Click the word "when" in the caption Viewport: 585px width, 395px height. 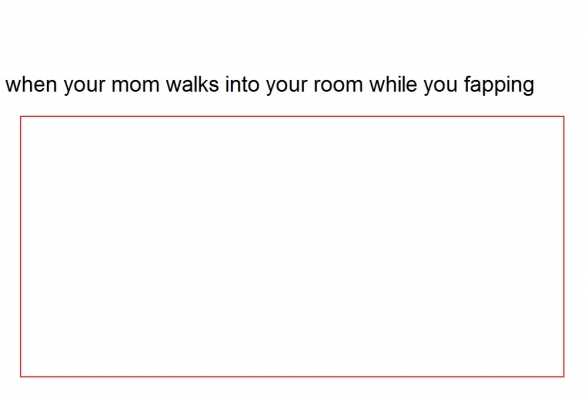pos(31,84)
